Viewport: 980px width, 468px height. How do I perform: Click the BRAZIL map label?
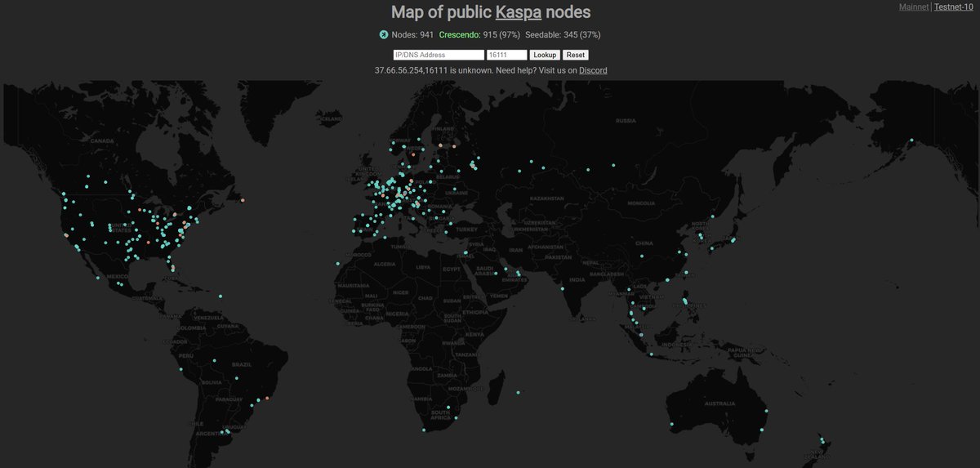click(x=242, y=363)
